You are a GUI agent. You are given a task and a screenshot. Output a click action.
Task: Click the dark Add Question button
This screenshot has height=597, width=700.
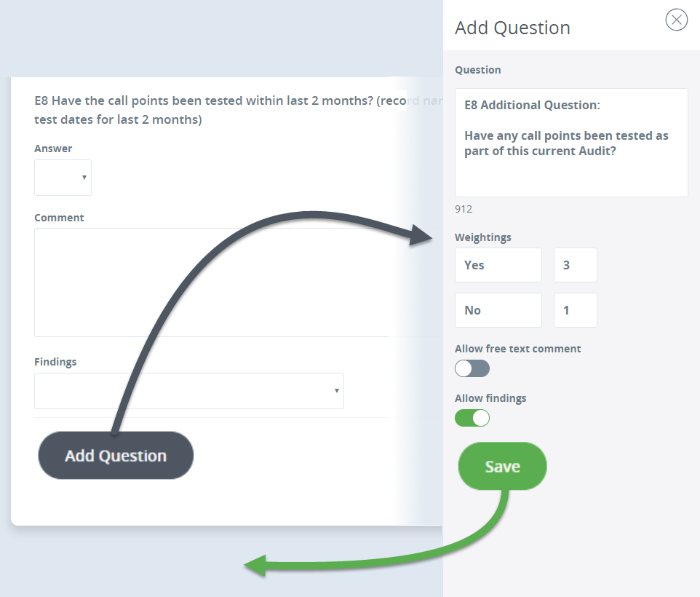[x=116, y=456]
